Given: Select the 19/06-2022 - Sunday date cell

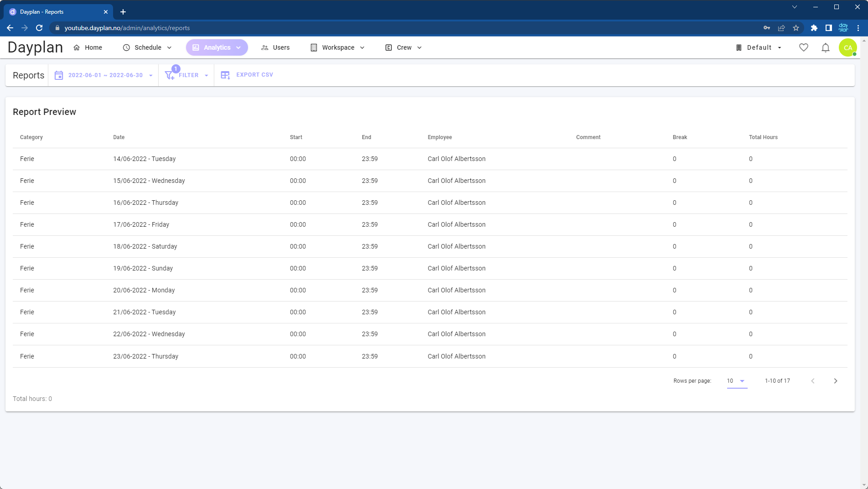Looking at the screenshot, I should [143, 268].
